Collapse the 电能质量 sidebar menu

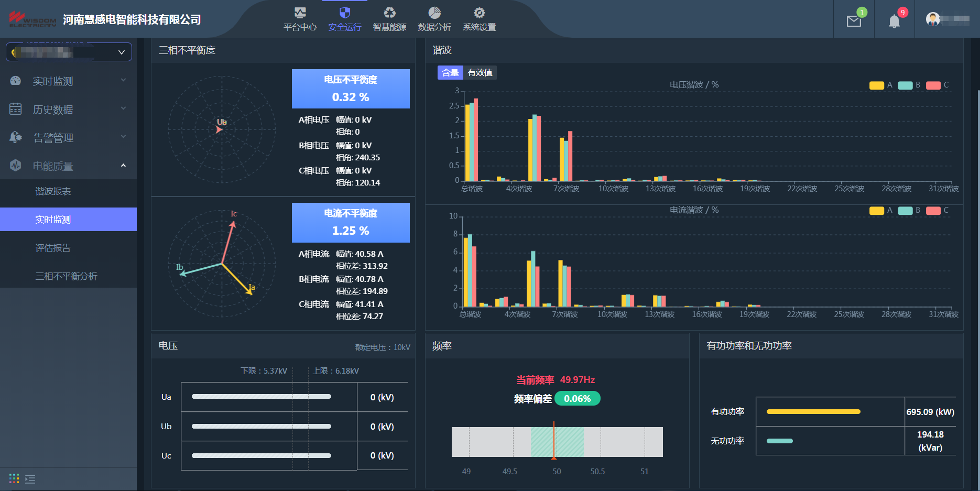click(68, 166)
